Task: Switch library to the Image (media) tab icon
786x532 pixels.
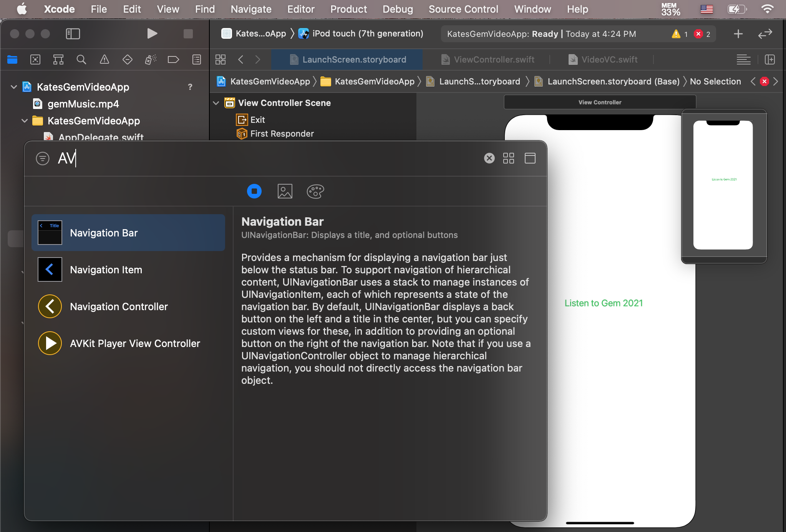Action: tap(285, 191)
